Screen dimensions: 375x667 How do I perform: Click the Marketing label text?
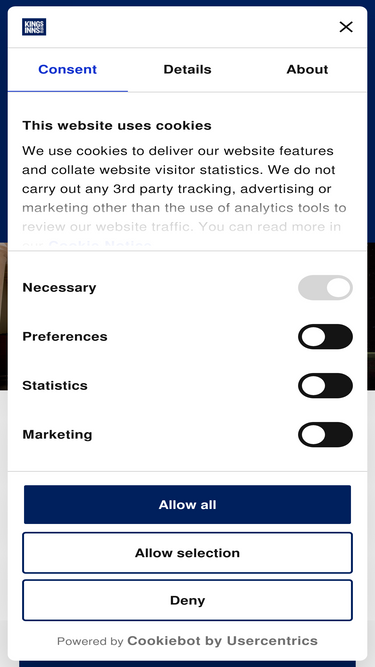(x=57, y=434)
